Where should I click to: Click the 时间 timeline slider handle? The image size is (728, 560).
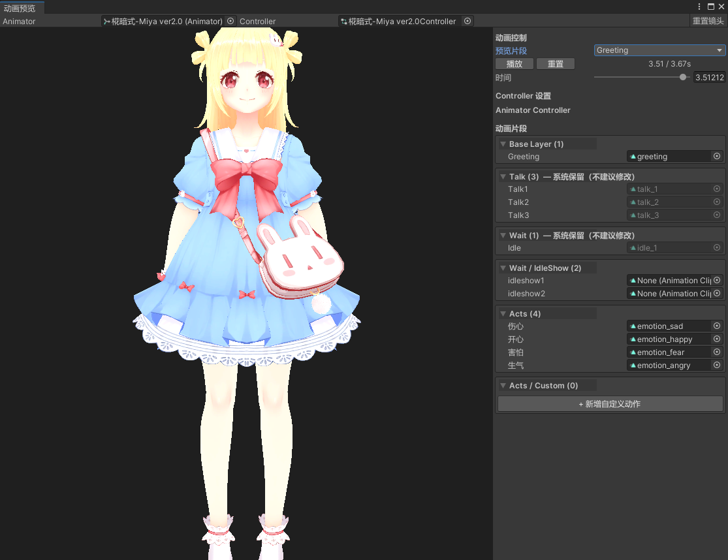[683, 77]
